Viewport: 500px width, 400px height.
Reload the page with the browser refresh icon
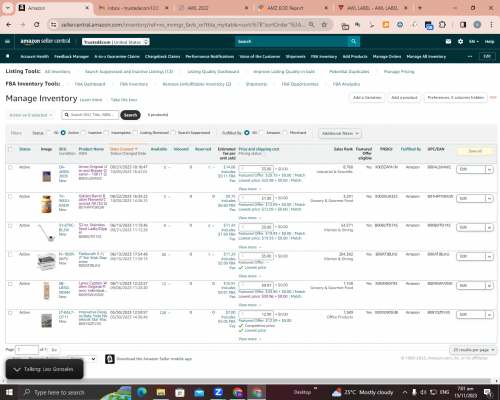click(x=37, y=25)
